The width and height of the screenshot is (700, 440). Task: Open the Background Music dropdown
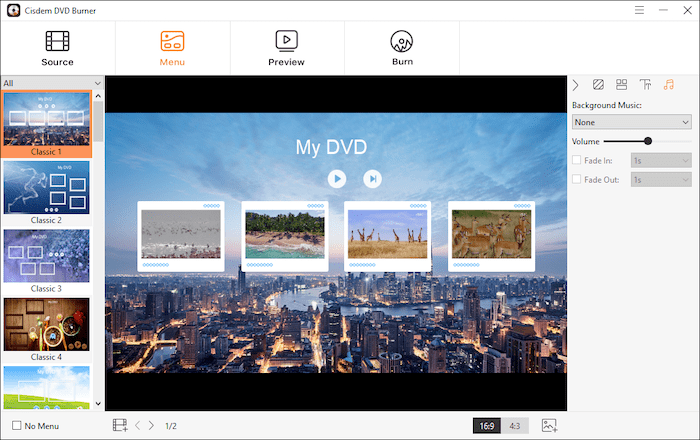pyautogui.click(x=632, y=122)
